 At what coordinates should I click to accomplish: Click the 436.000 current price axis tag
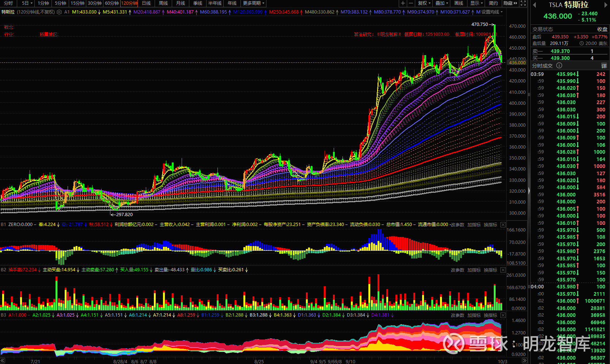click(517, 63)
